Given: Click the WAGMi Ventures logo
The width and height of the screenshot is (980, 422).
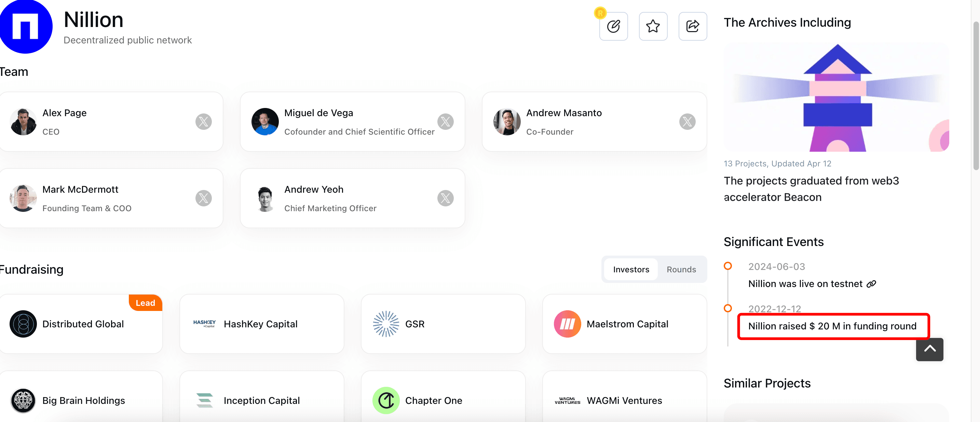Looking at the screenshot, I should point(567,400).
